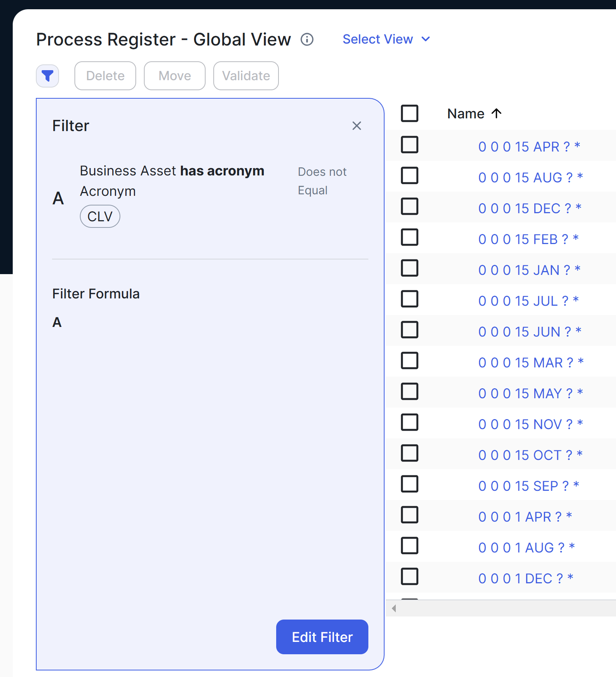Close the Filter panel with X

click(357, 126)
